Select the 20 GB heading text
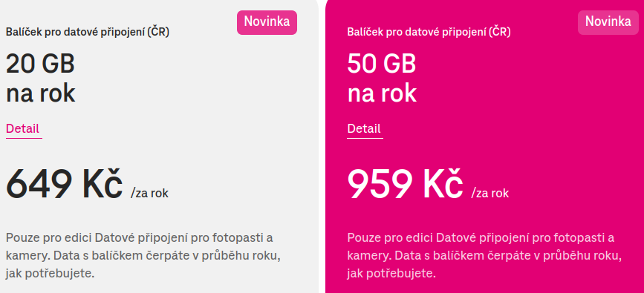The height and width of the screenshot is (293, 644). point(40,65)
